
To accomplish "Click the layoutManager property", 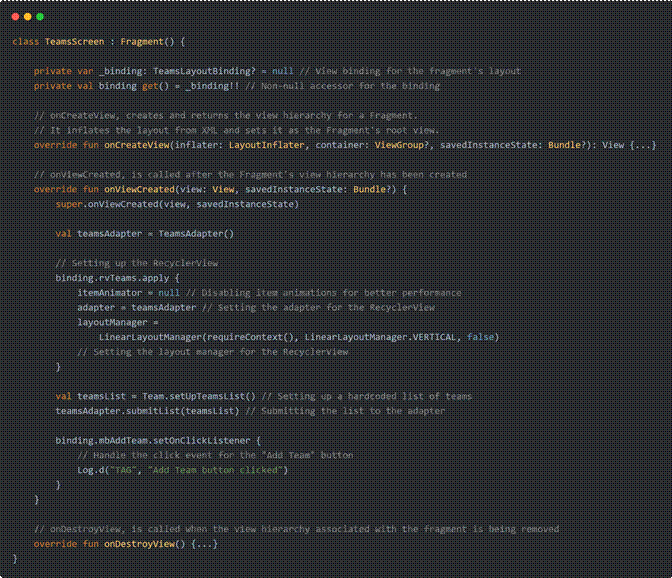I will click(x=112, y=323).
